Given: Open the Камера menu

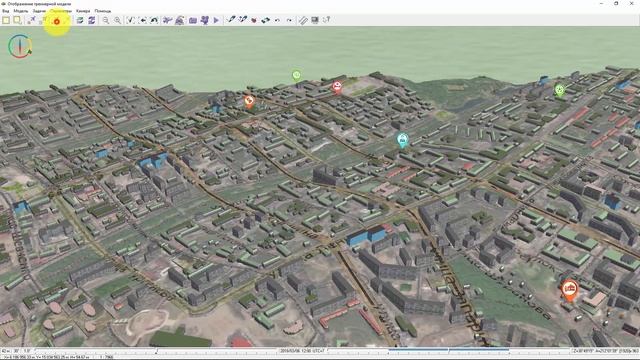Looking at the screenshot, I should tap(83, 11).
